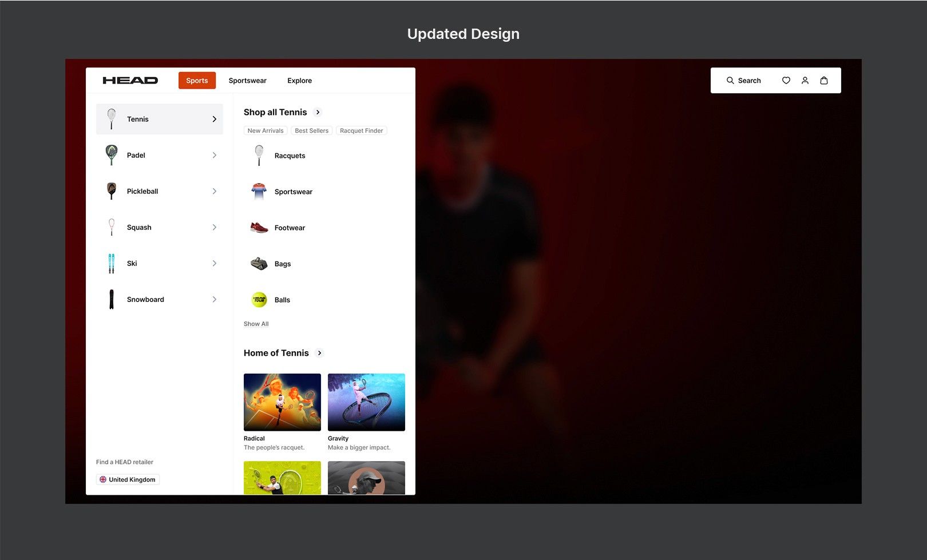This screenshot has width=927, height=560.
Task: Open the Explore menu tab
Action: 299,81
